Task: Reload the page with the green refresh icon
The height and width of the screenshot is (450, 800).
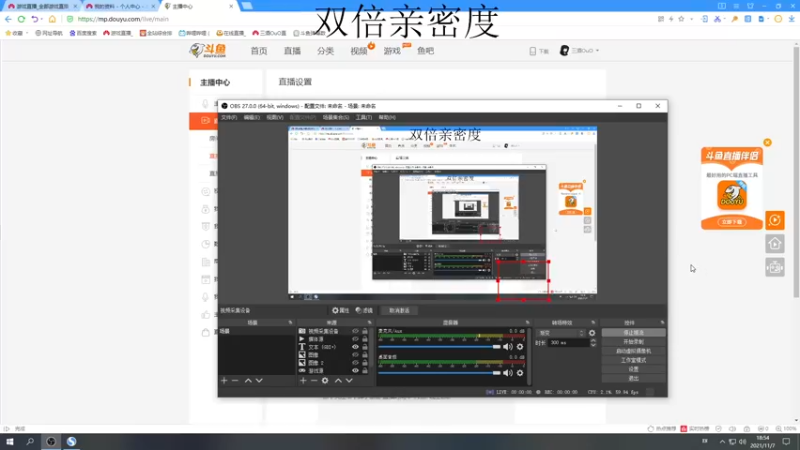Action: [x=21, y=19]
